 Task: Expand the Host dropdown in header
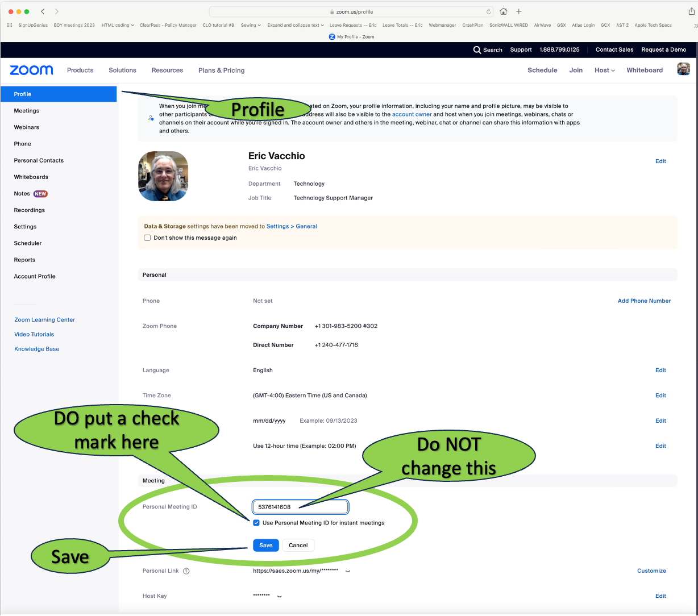[x=604, y=70]
